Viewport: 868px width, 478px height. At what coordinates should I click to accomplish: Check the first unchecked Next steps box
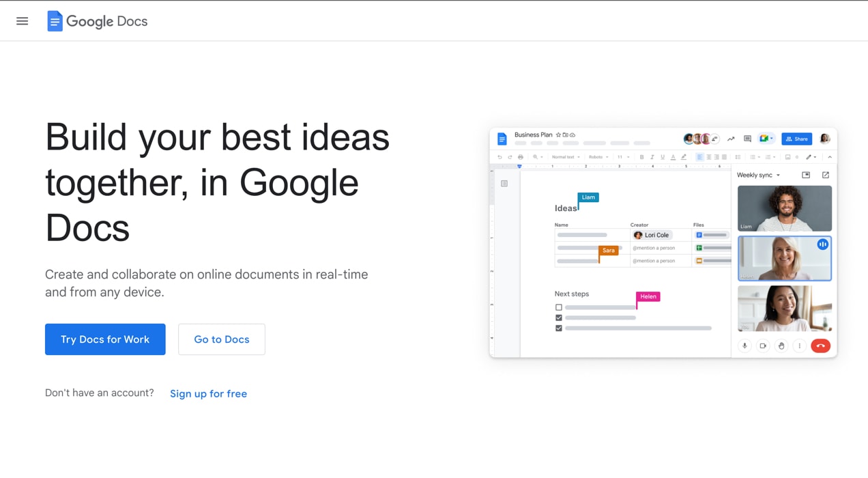pyautogui.click(x=559, y=307)
